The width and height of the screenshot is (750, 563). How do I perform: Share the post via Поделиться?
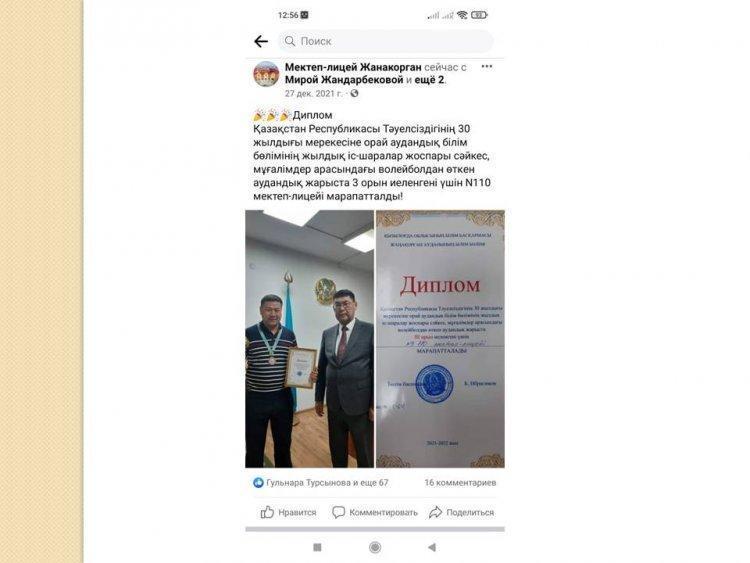(x=461, y=512)
